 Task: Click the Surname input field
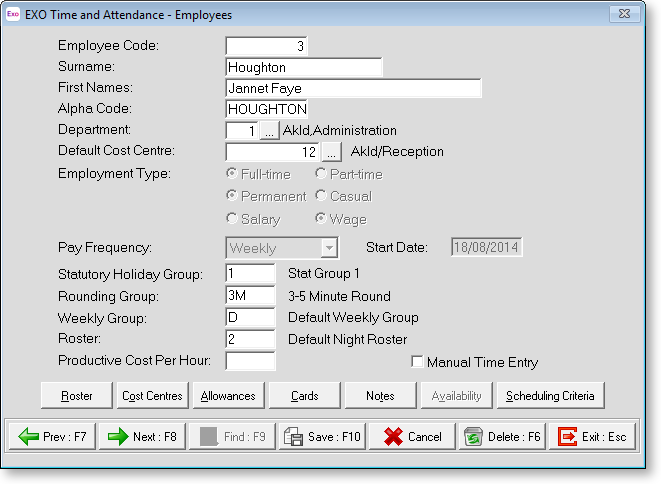click(304, 67)
